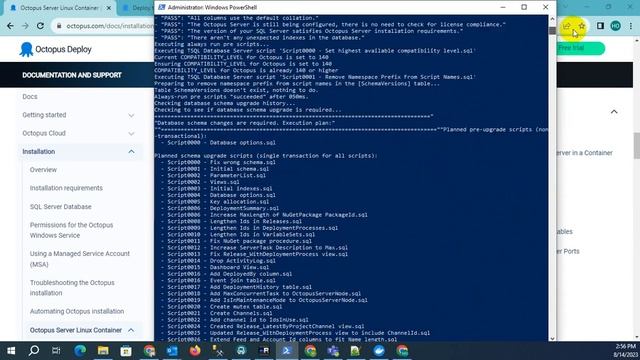Collapse the Installation section
The height and width of the screenshot is (360, 640).
click(x=131, y=151)
